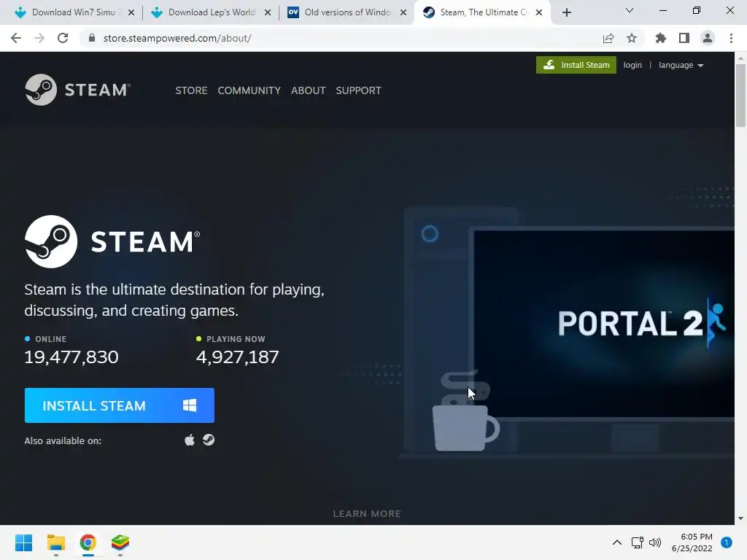
Task: Click the PLAYING NOW count 4,927,187
Action: (x=238, y=357)
